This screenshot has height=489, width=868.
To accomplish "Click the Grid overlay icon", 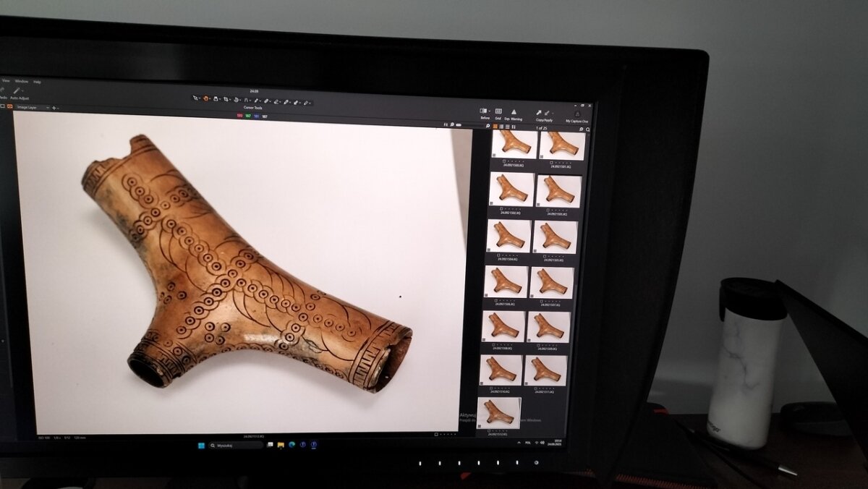I will point(498,112).
